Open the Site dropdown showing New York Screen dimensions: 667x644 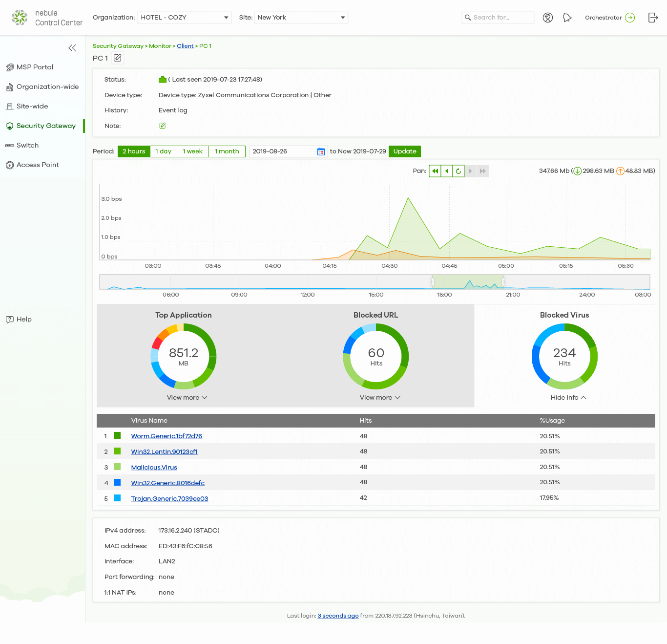click(x=301, y=18)
